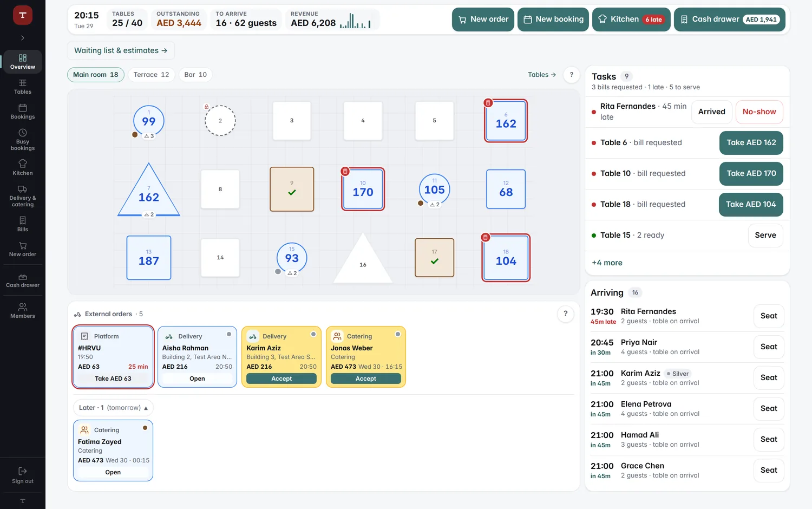
Task: Seat Grace Chen's booking
Action: click(769, 471)
